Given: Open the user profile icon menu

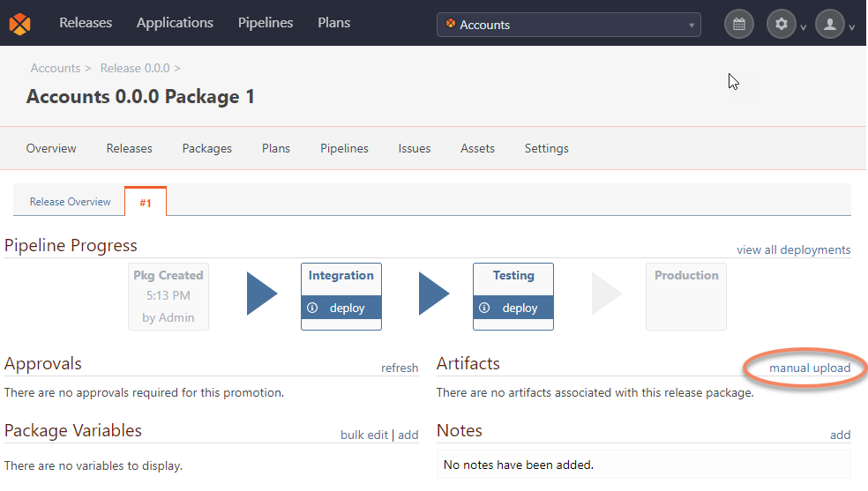Looking at the screenshot, I should [829, 25].
